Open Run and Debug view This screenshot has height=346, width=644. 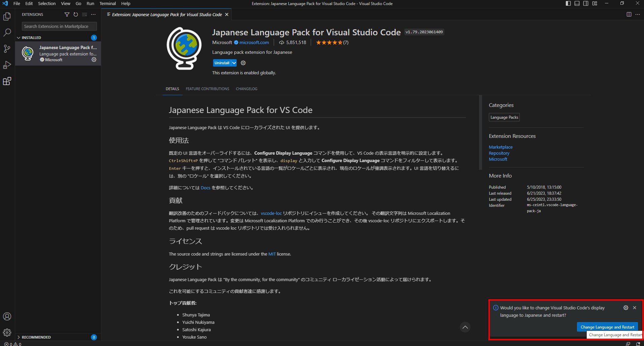click(7, 65)
